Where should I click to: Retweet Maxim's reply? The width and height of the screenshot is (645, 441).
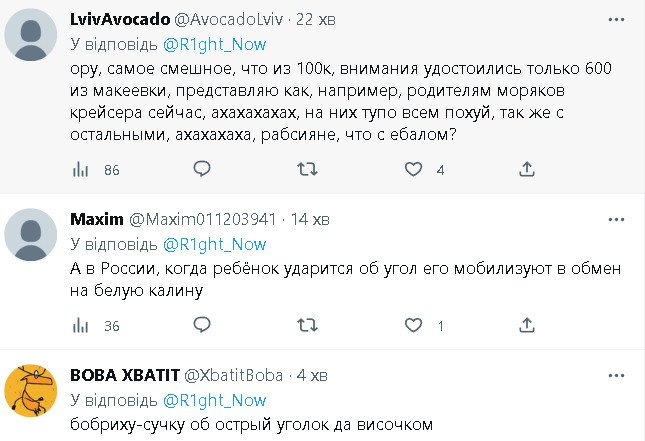click(308, 325)
